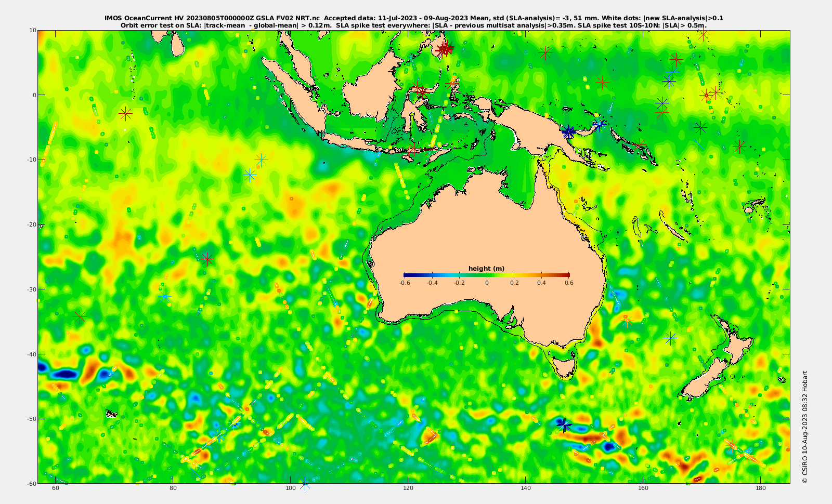832x504 pixels.
Task: Click the Tasmania landmass south of Australia
Action: click(x=565, y=366)
